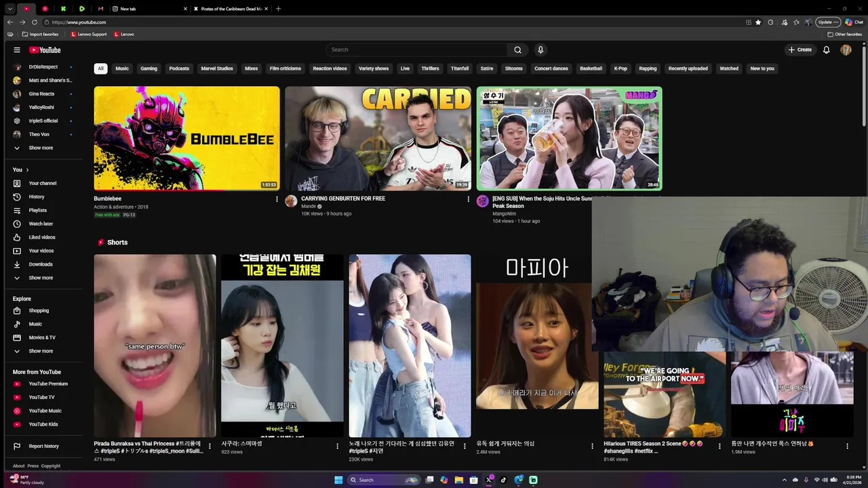
Task: Open the Windows Start menu
Action: pyautogui.click(x=338, y=480)
